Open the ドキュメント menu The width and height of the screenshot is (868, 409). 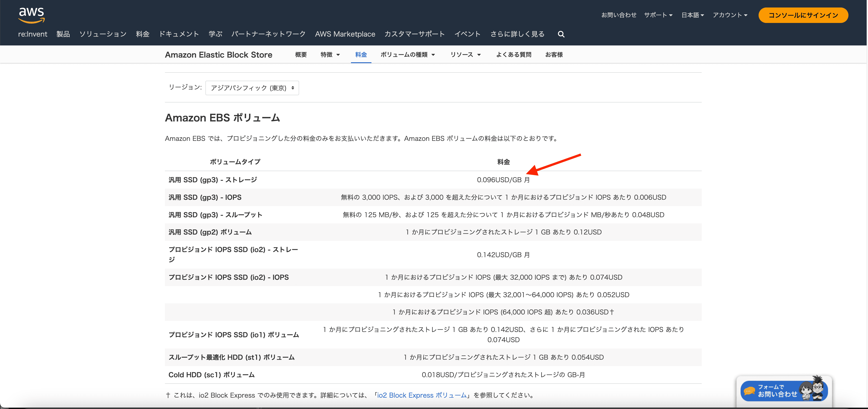(x=179, y=34)
